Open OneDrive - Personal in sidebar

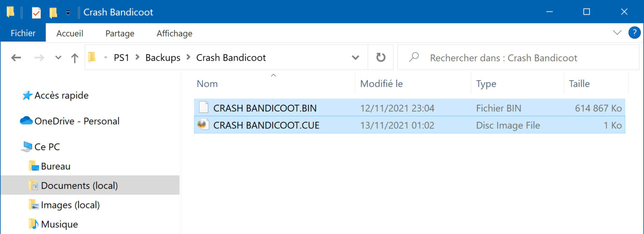[x=77, y=121]
